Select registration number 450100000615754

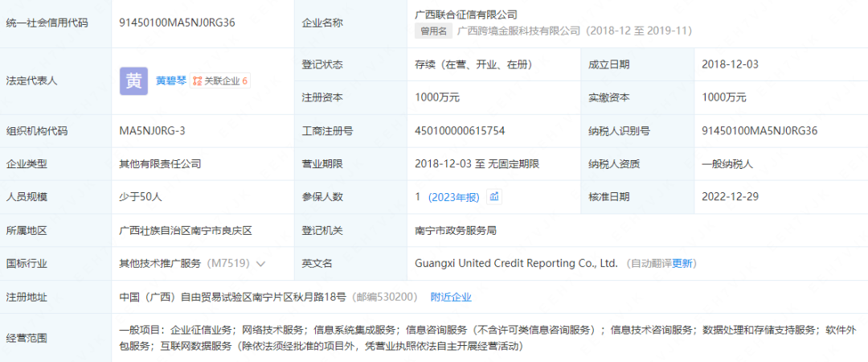[x=460, y=131]
